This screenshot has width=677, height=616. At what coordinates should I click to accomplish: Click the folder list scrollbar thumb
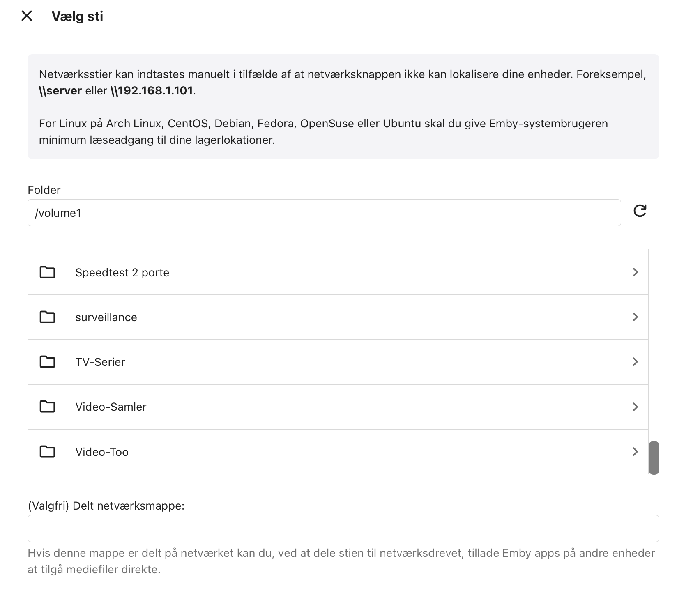click(654, 457)
